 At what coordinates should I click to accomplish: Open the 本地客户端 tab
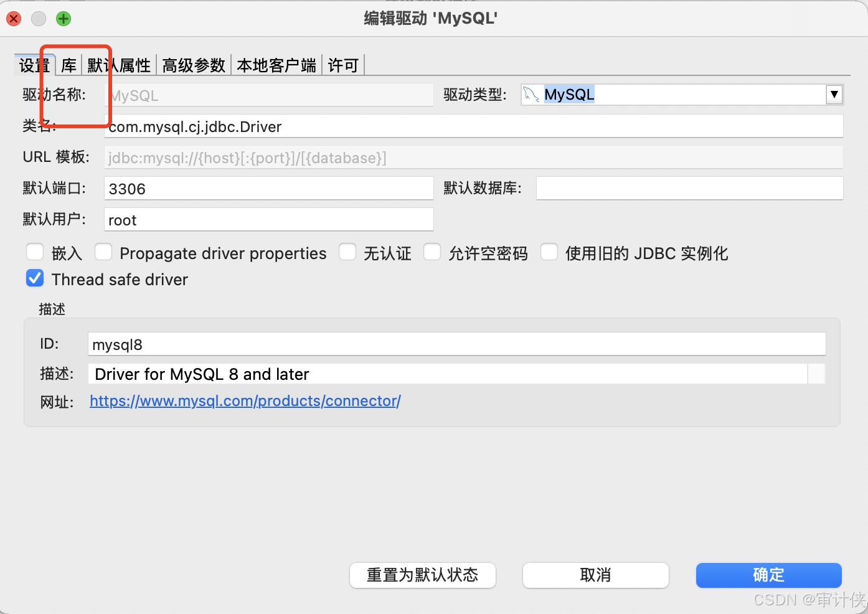[276, 65]
